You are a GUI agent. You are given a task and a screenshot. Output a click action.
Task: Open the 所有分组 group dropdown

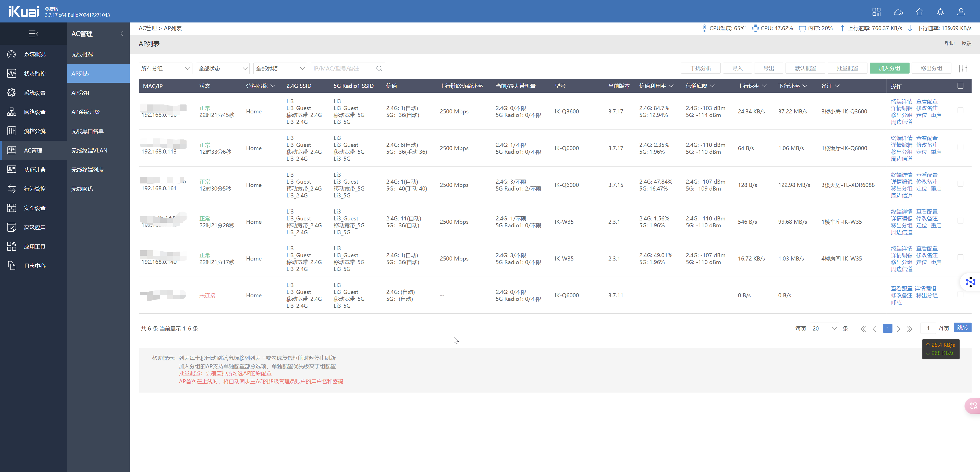point(165,68)
